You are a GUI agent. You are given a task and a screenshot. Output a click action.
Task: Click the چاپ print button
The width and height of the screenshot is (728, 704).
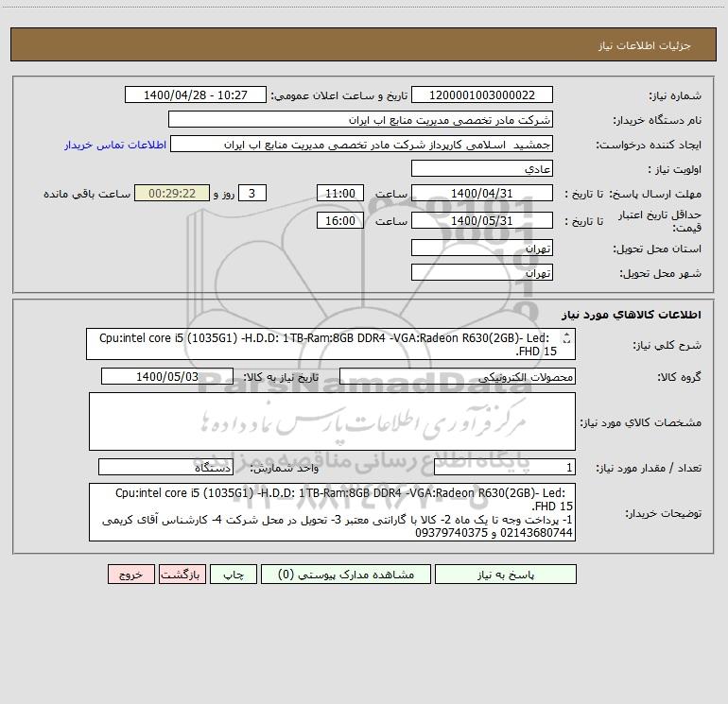click(x=234, y=574)
